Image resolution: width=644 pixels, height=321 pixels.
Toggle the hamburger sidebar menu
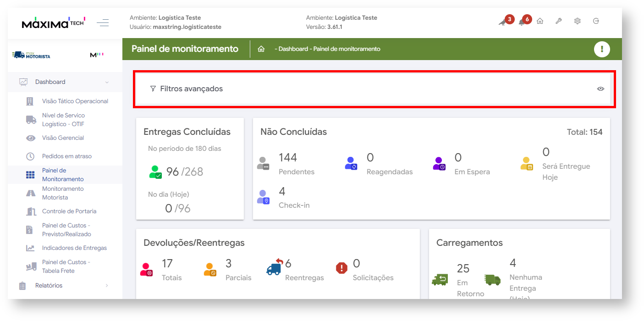(x=103, y=22)
